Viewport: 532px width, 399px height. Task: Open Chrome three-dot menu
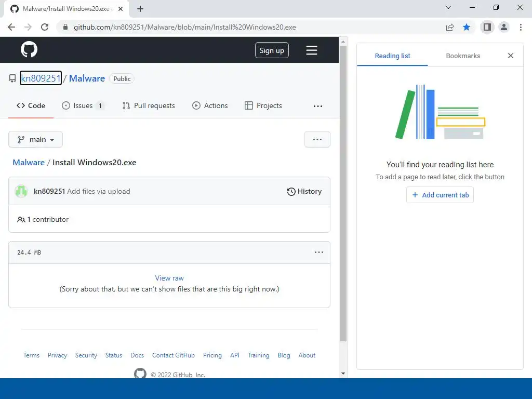521,27
